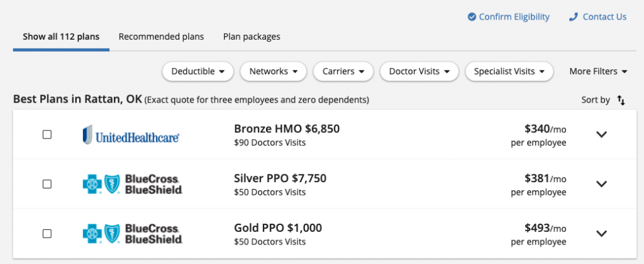
Task: Open the Networks filter dropdown
Action: click(x=273, y=71)
